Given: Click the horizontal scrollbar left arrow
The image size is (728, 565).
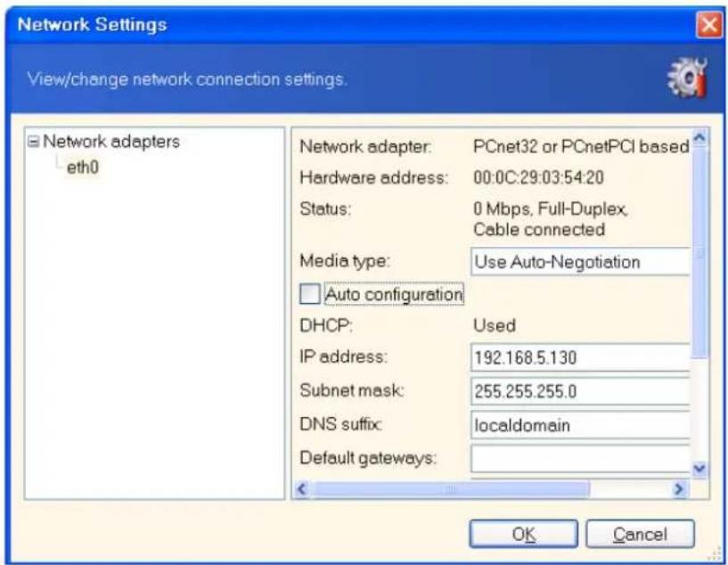Looking at the screenshot, I should (302, 489).
